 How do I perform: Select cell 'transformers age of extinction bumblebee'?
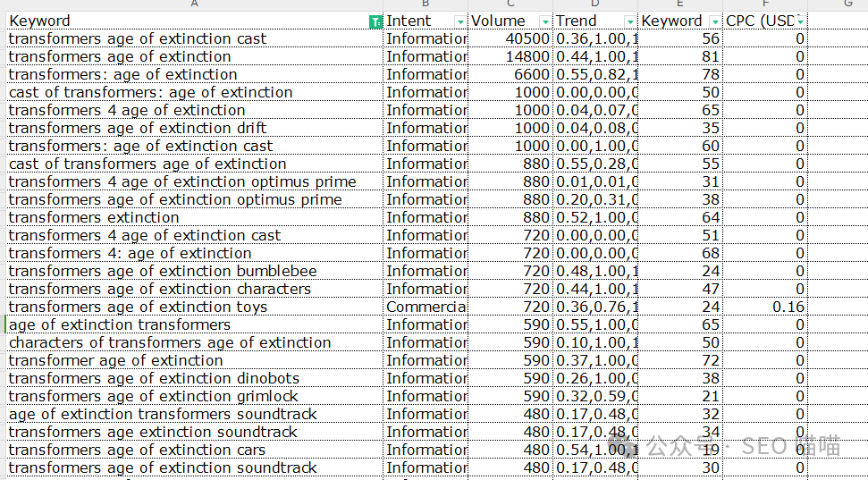click(195, 271)
